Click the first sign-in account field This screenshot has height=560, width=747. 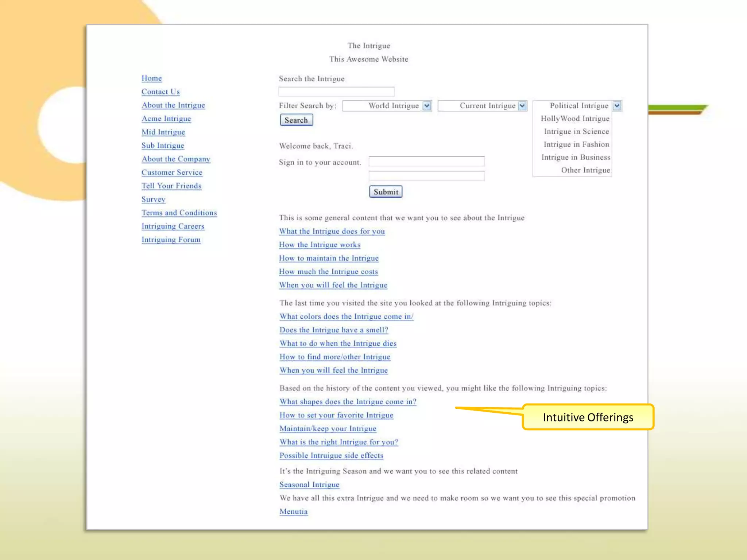[x=426, y=161]
